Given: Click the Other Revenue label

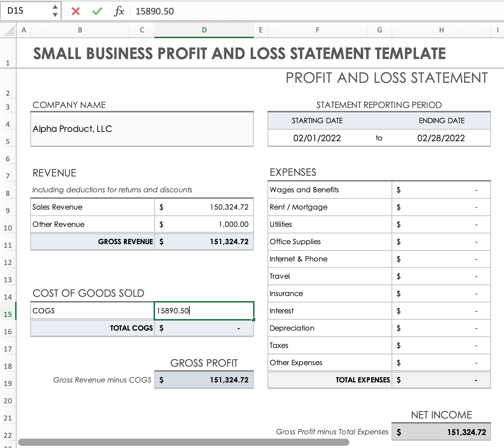Looking at the screenshot, I should pyautogui.click(x=58, y=224).
